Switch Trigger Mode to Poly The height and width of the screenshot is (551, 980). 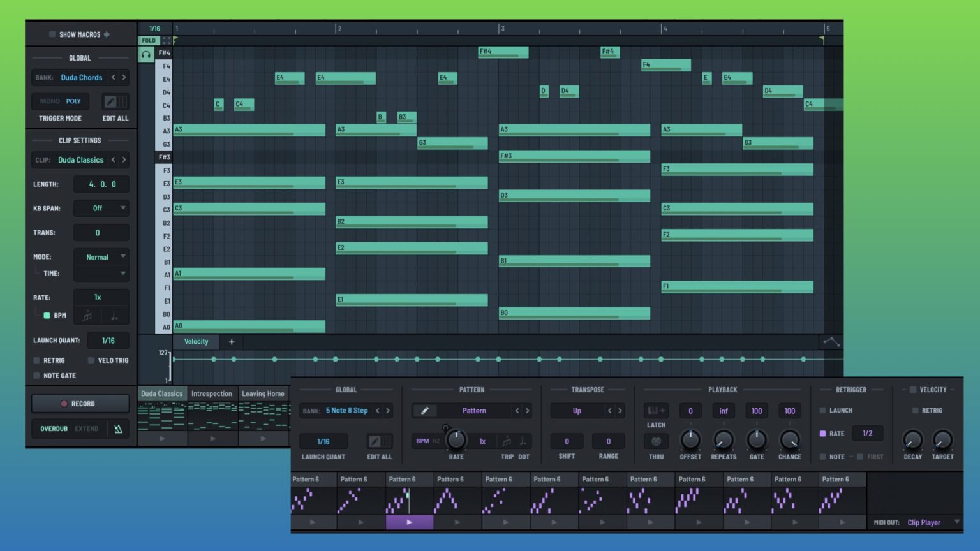pyautogui.click(x=73, y=101)
